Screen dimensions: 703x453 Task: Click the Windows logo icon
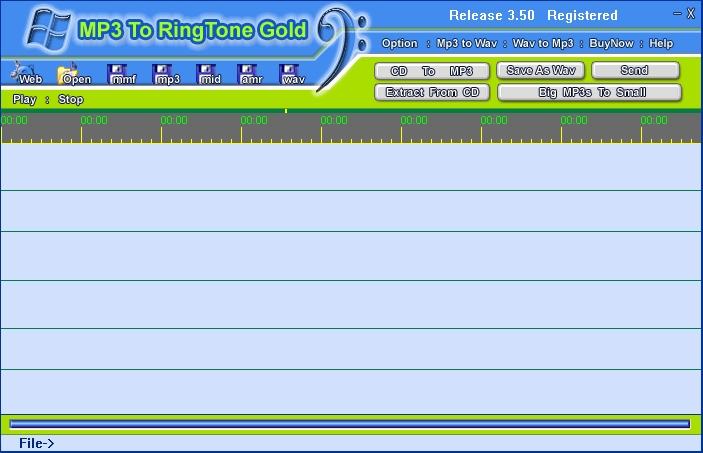[48, 30]
